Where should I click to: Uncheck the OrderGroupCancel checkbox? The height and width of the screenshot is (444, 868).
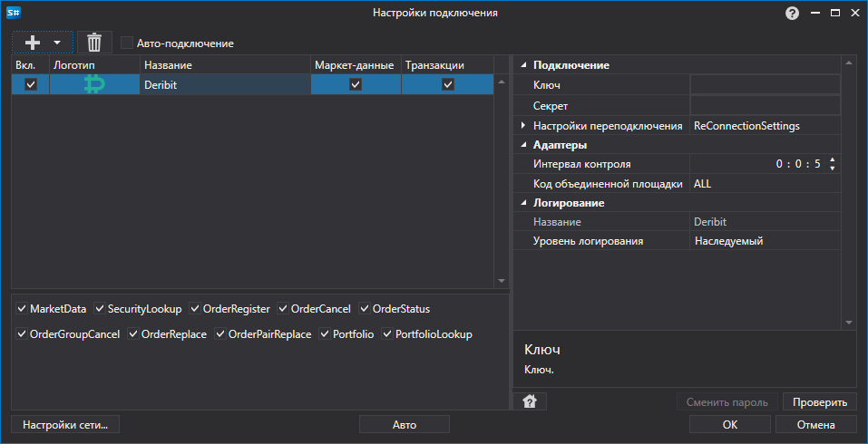(22, 334)
